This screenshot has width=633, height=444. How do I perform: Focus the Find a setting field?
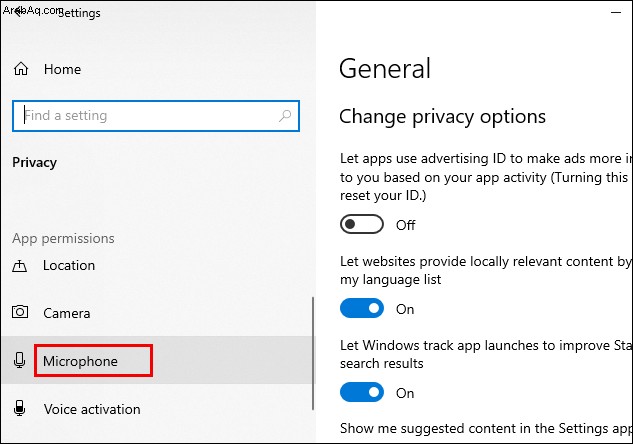click(156, 116)
